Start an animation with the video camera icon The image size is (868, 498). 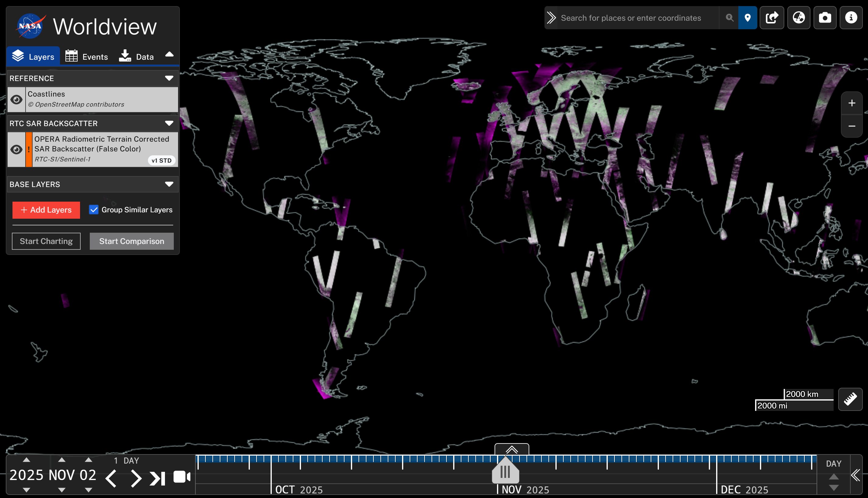pyautogui.click(x=181, y=476)
